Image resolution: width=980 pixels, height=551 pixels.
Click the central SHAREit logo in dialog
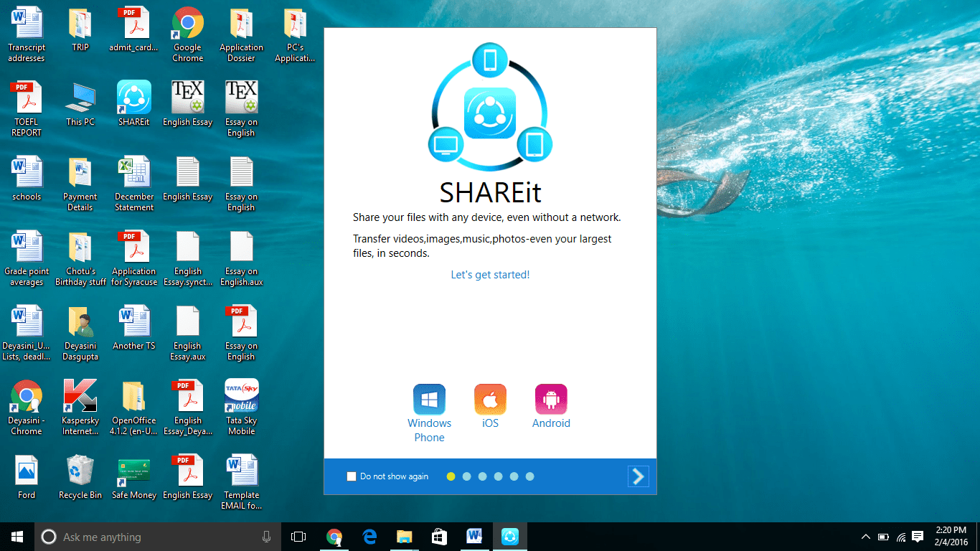(490, 113)
